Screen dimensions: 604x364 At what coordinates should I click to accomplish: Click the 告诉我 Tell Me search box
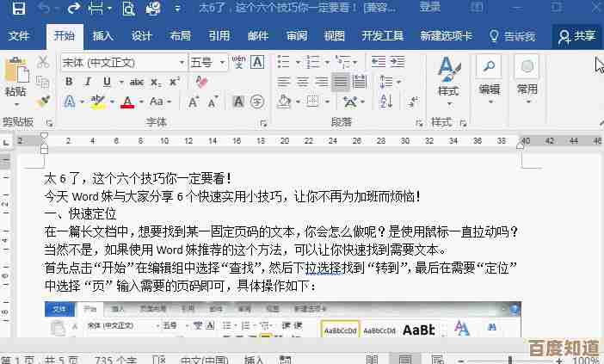(512, 36)
